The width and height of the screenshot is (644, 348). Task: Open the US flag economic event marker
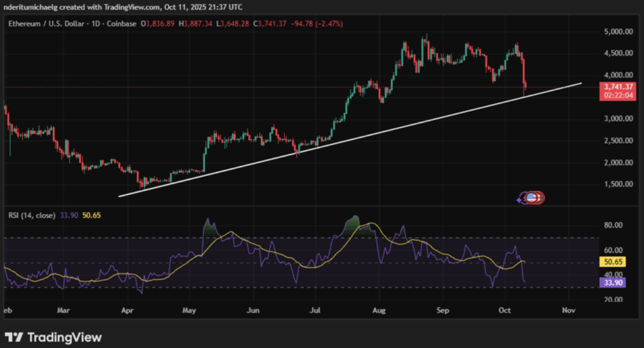point(532,198)
